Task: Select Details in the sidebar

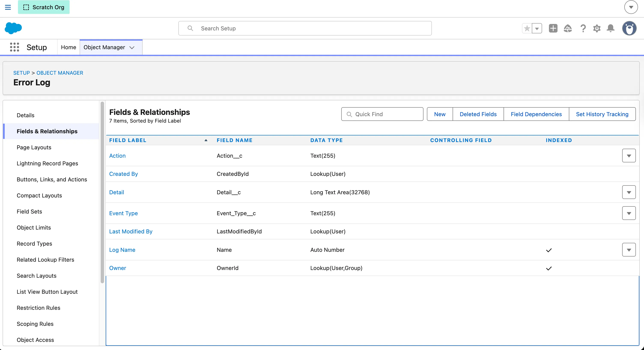Action: point(25,115)
